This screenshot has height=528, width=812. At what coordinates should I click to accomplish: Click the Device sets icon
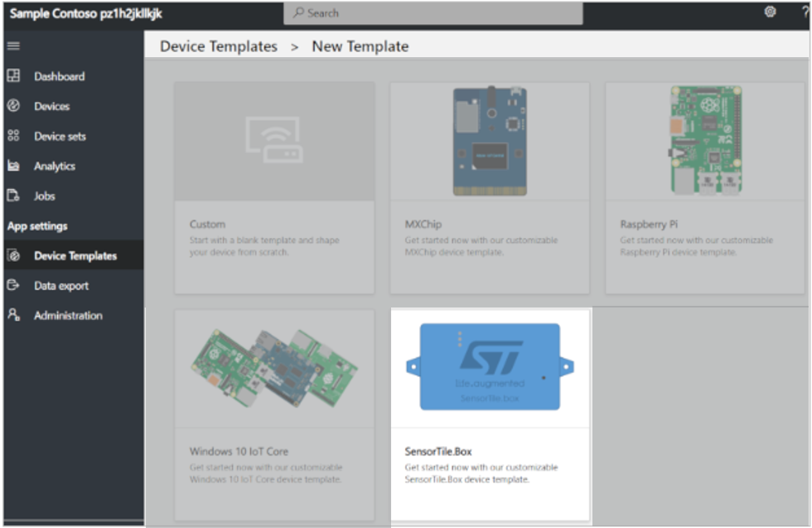tap(13, 136)
